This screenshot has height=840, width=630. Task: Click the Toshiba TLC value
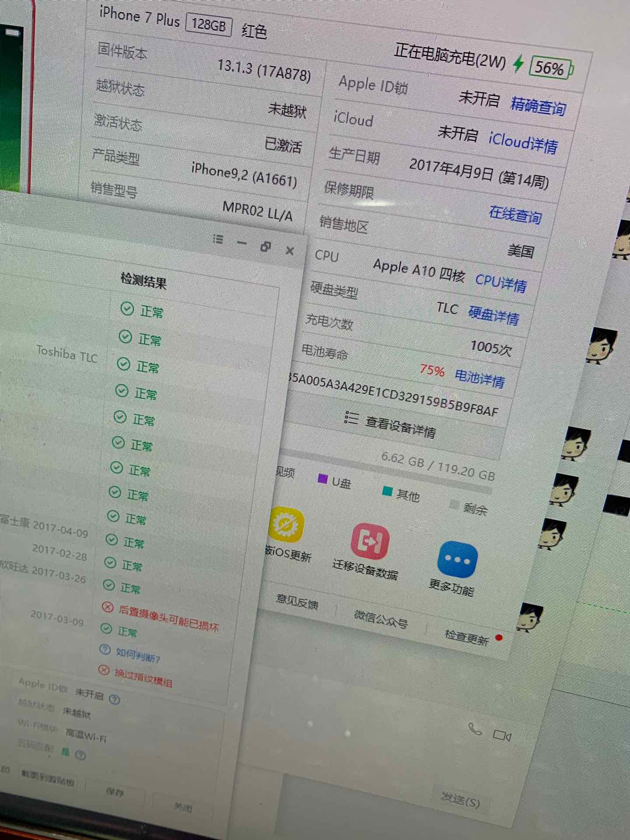point(67,354)
